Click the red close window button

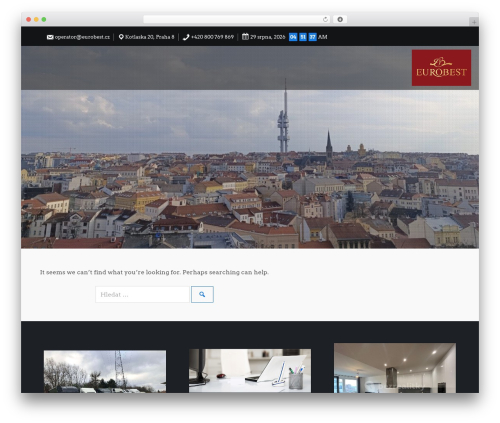click(x=29, y=19)
